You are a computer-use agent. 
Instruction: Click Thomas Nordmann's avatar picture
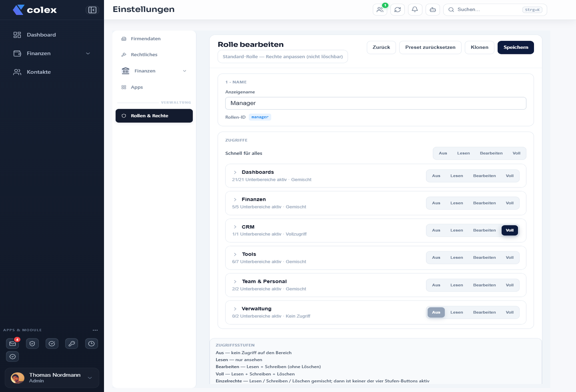pyautogui.click(x=18, y=378)
